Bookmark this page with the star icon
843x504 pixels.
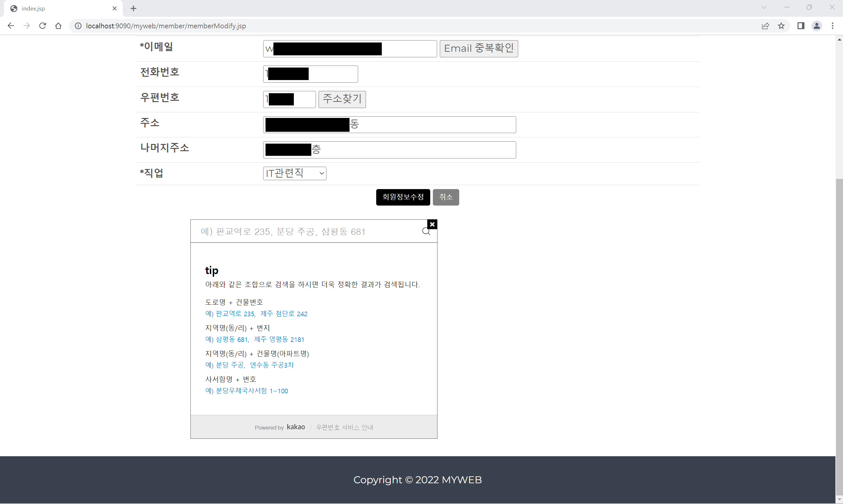(781, 26)
